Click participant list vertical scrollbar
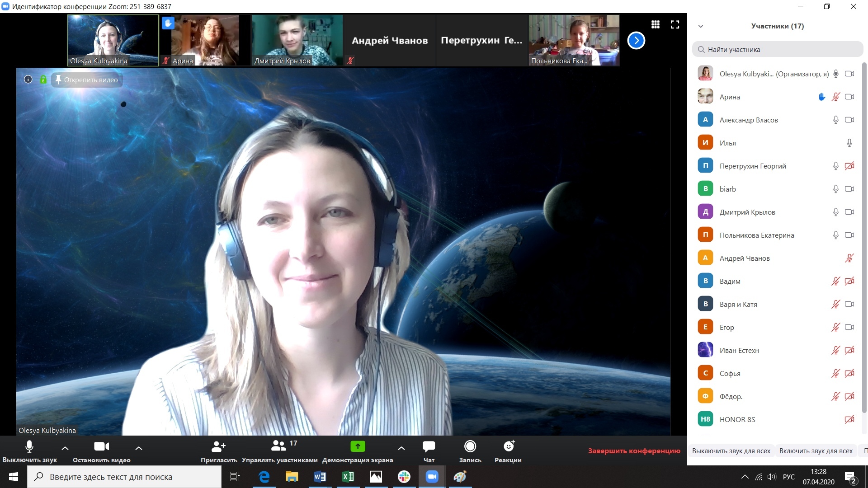This screenshot has height=488, width=868. point(864,237)
